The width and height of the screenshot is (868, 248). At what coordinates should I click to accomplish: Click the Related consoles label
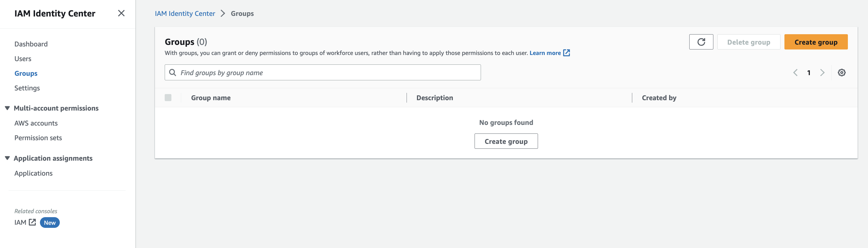(x=36, y=211)
